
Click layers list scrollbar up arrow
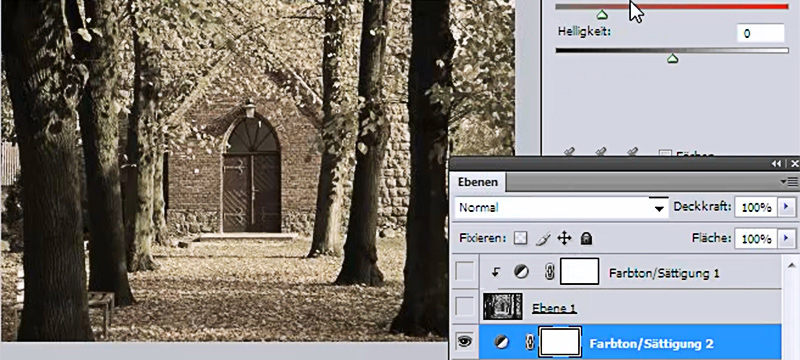(x=791, y=264)
